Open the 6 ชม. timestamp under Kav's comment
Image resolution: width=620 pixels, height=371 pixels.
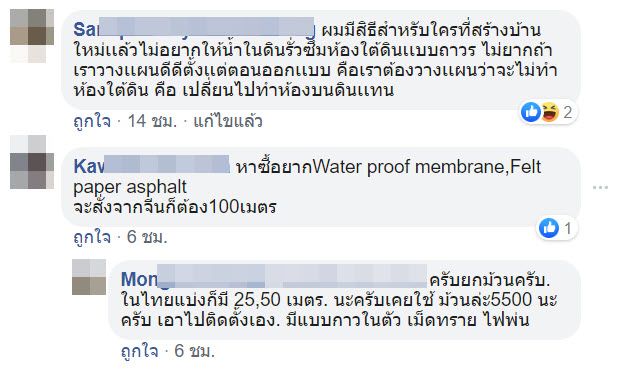tap(147, 237)
